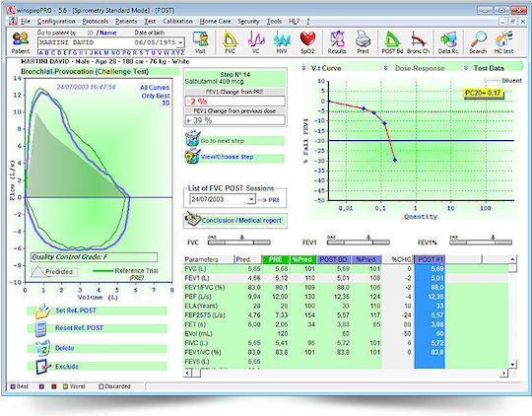Select the SpO2 heart icon
This screenshot has width=532, height=416.
click(x=307, y=42)
